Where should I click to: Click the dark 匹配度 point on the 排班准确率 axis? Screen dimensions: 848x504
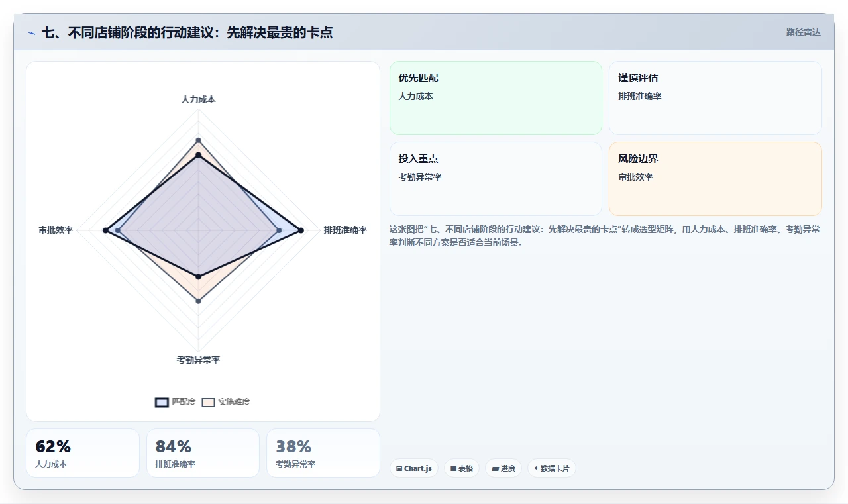301,230
